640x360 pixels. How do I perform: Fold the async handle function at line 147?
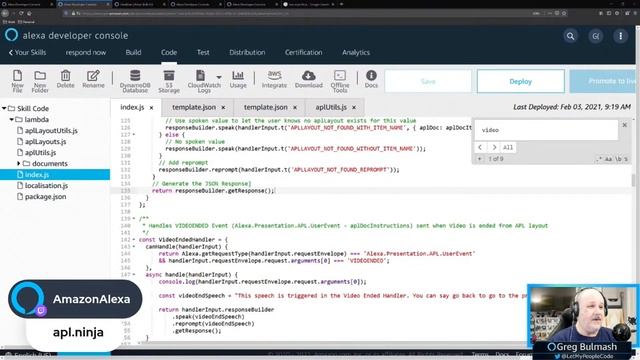click(x=134, y=275)
